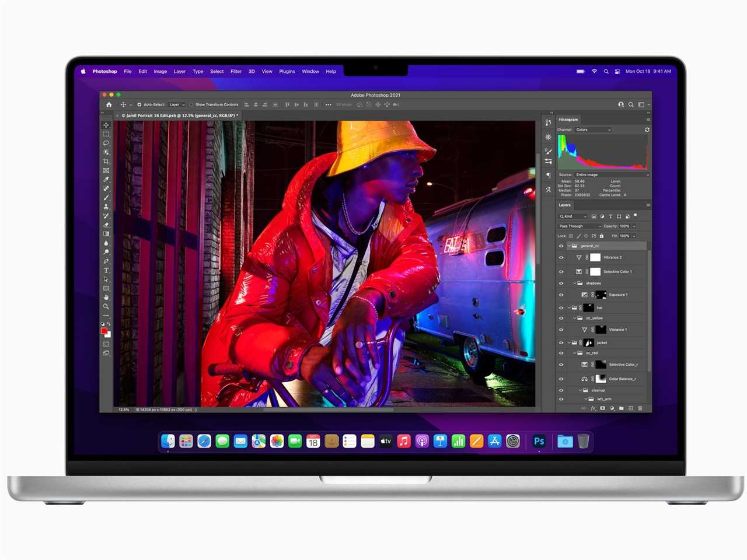The height and width of the screenshot is (560, 747).
Task: Select the Move tool
Action: [x=106, y=124]
